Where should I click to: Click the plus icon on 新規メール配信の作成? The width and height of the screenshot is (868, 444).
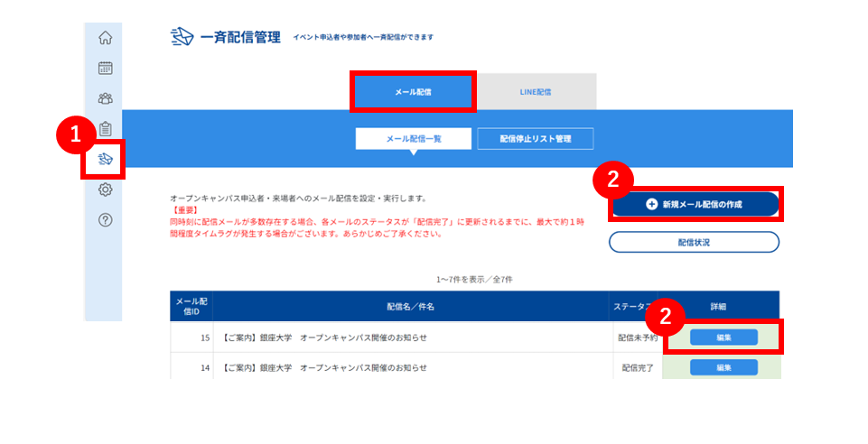(x=651, y=205)
